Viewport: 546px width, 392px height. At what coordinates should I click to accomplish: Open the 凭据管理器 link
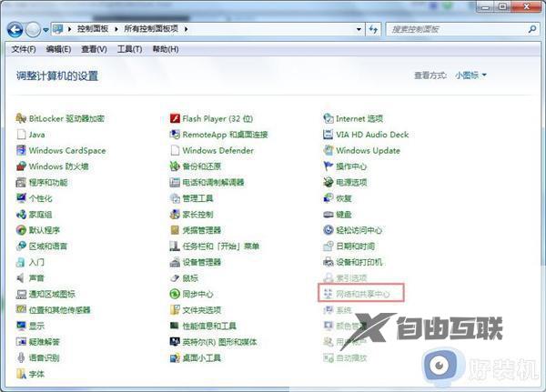202,230
